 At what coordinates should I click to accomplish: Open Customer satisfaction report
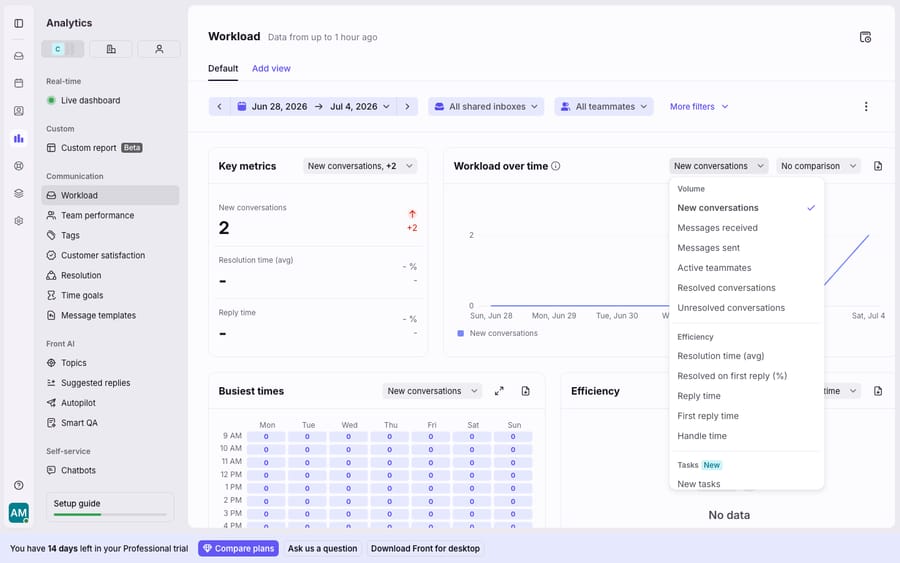pyautogui.click(x=110, y=255)
